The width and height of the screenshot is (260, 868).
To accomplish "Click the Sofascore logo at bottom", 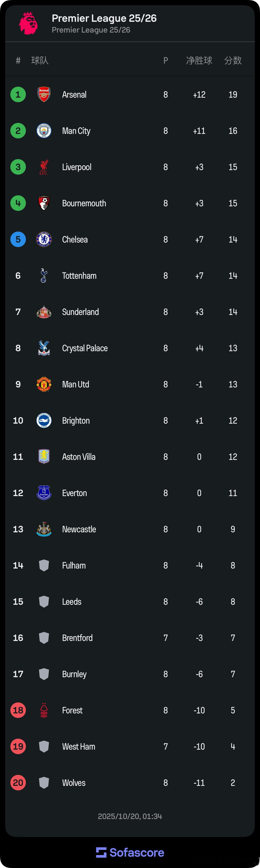I will point(130,852).
